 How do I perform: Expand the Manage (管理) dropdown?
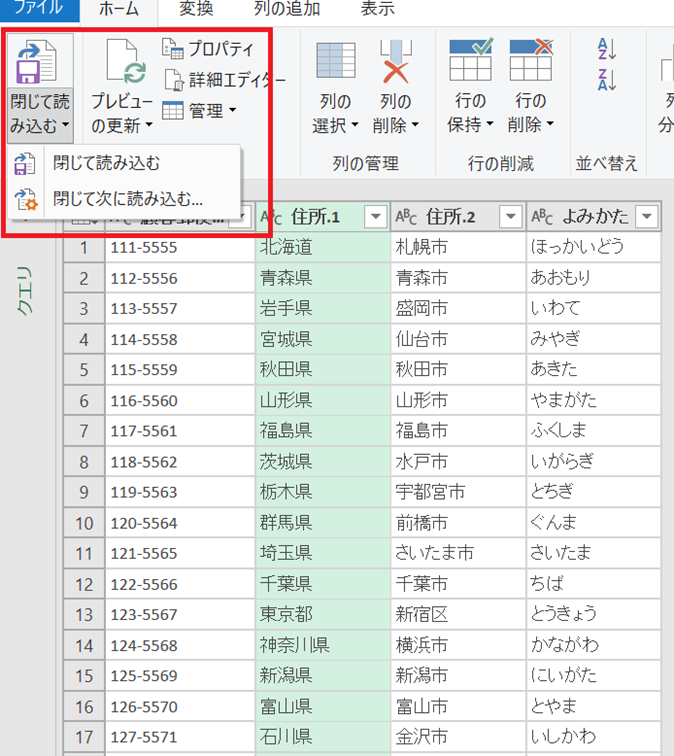[x=199, y=110]
